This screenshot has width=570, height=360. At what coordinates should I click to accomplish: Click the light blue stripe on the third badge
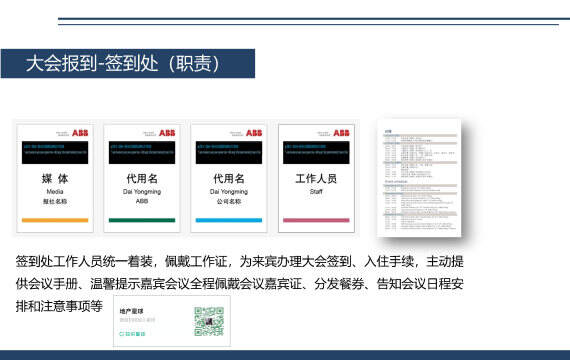(229, 220)
